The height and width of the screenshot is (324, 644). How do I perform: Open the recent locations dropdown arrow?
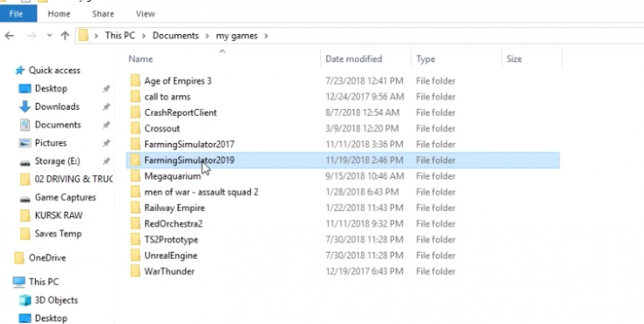50,36
